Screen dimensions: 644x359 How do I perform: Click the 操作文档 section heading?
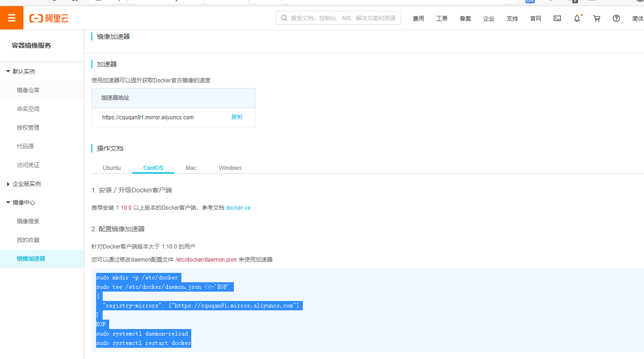point(110,148)
